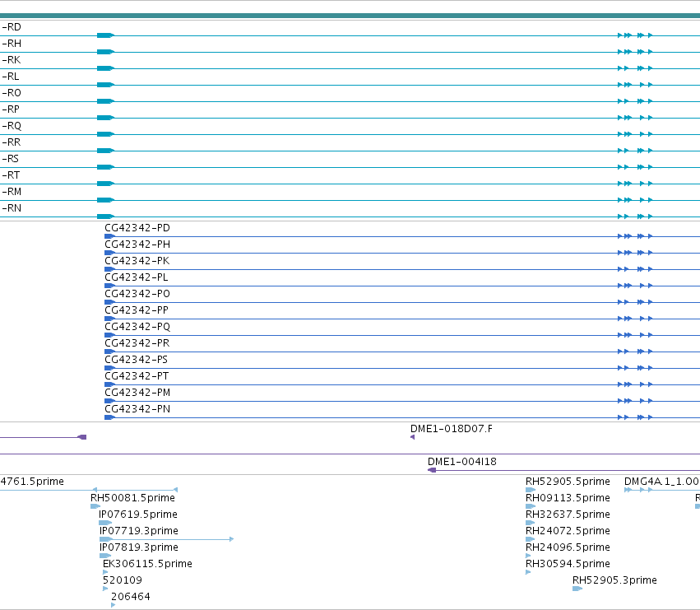Click the small arrowhead under DME1-018D07.F

tap(412, 437)
